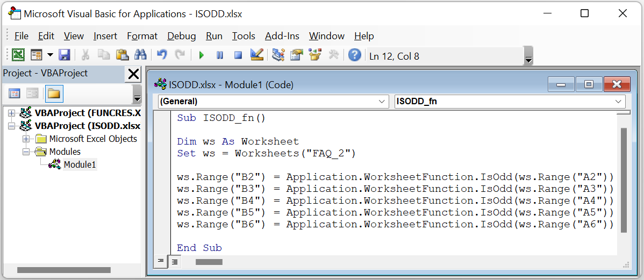Image resolution: width=644 pixels, height=280 pixels.
Task: Click the Redo toolbar icon
Action: point(180,55)
